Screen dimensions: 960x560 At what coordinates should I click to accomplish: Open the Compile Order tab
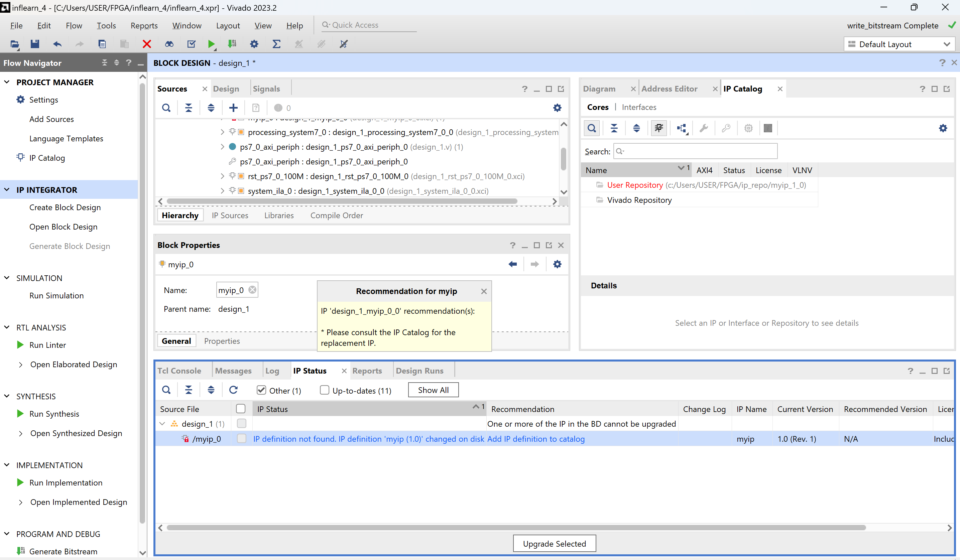coord(336,216)
